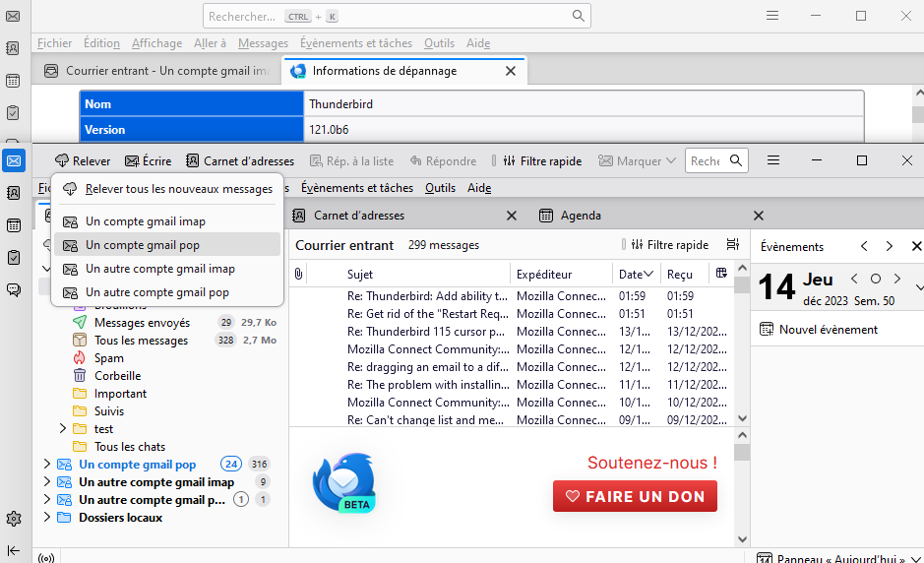The height and width of the screenshot is (563, 924).
Task: Sort messages by Expéditeur column
Action: pyautogui.click(x=544, y=275)
